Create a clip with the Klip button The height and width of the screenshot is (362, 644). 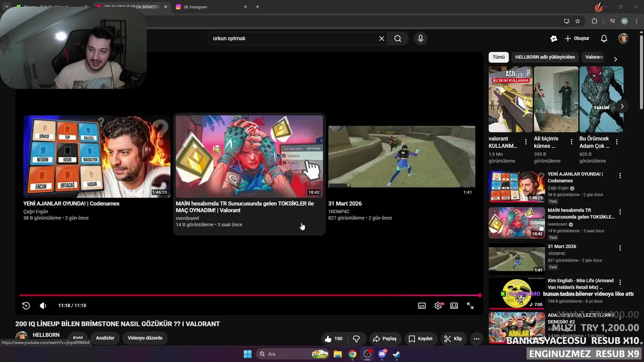(x=453, y=339)
